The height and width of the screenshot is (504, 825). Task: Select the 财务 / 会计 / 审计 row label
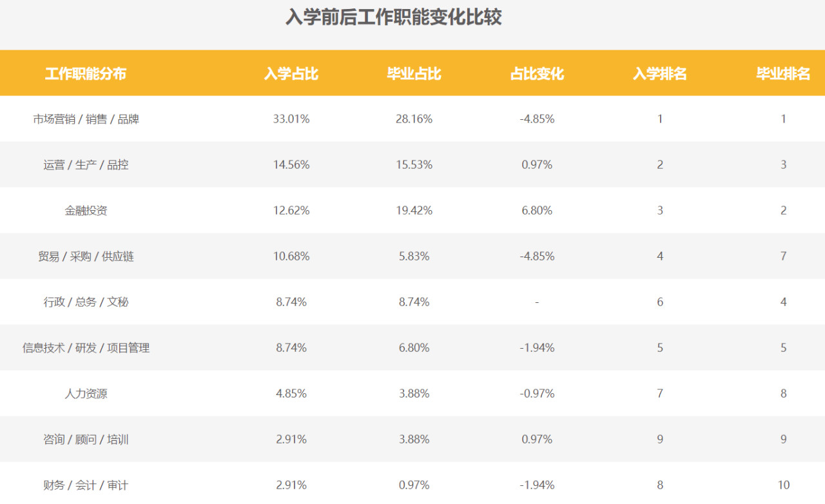tap(86, 485)
